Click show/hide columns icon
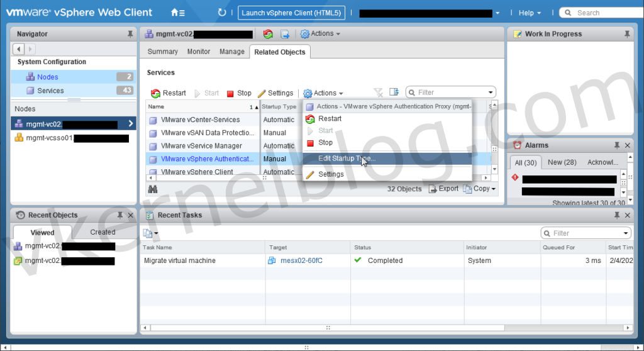The height and width of the screenshot is (351, 644). [394, 92]
